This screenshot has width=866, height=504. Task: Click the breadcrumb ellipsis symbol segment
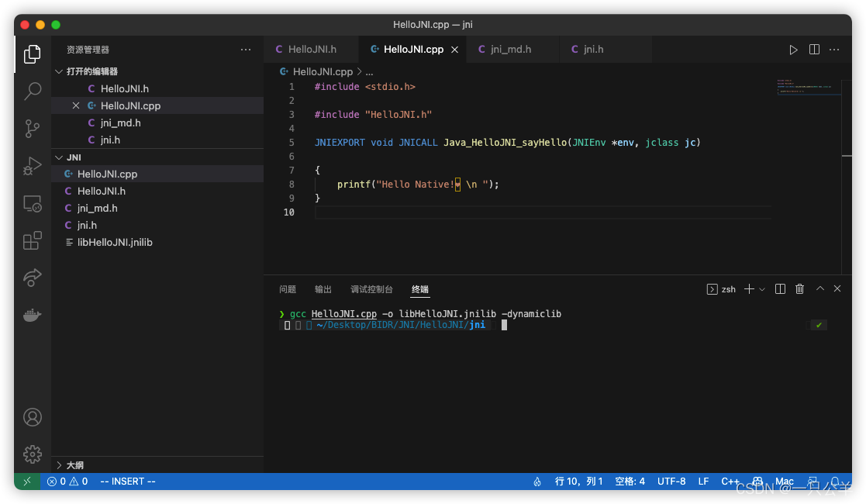click(370, 72)
